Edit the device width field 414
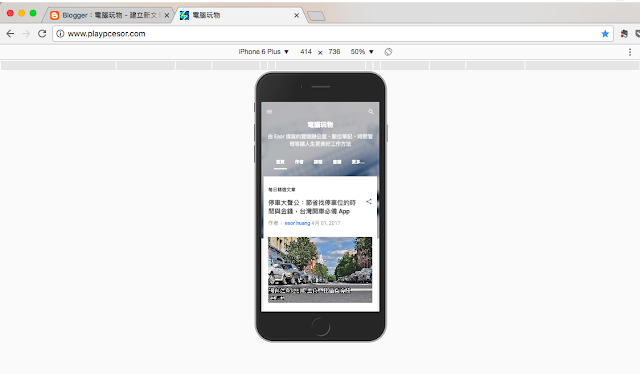 point(306,52)
